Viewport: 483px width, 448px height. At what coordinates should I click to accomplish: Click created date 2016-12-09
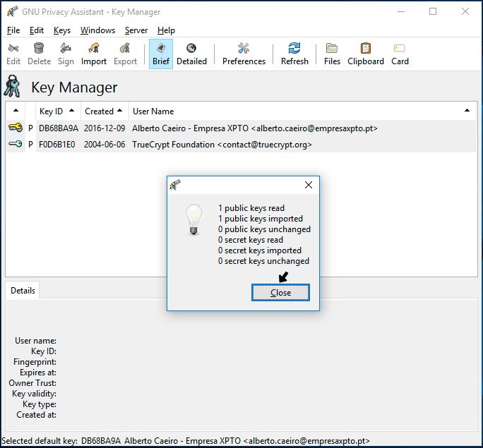tap(105, 128)
